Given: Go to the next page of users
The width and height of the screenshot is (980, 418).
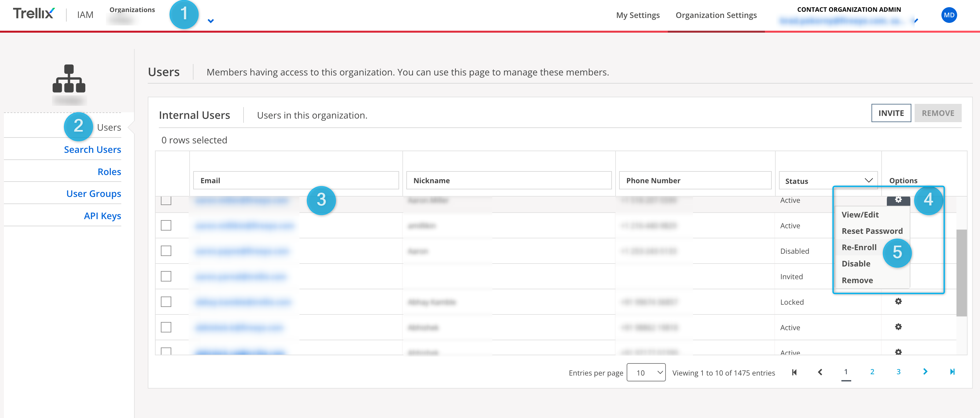Looking at the screenshot, I should pyautogui.click(x=925, y=372).
